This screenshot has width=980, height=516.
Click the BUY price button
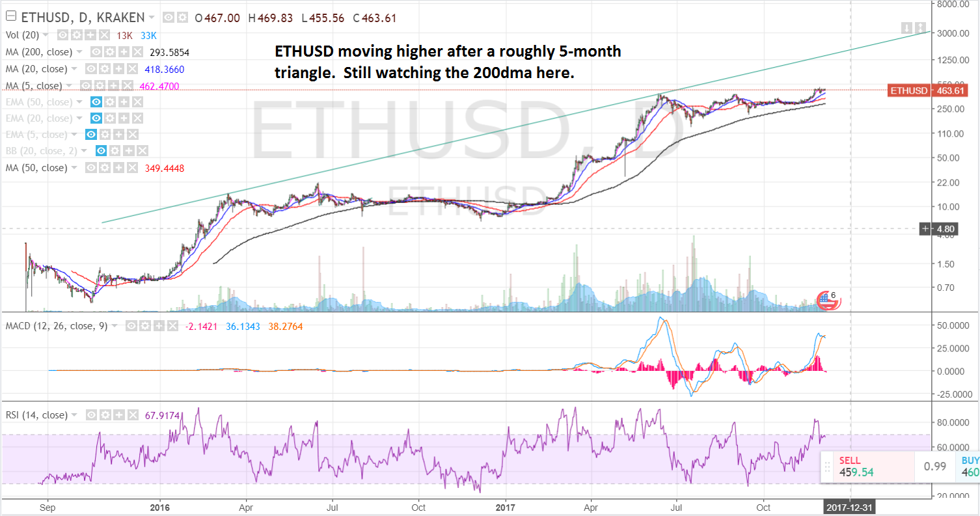click(x=968, y=467)
